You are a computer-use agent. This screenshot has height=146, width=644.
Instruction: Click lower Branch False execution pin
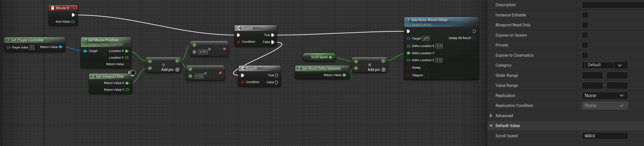pos(277,83)
